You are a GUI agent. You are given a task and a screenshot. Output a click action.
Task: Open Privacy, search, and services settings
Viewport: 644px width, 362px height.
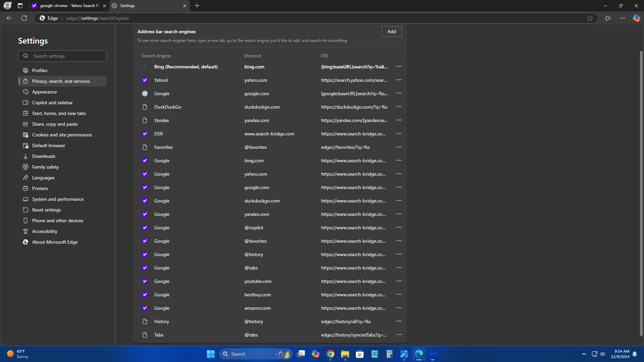click(x=62, y=81)
